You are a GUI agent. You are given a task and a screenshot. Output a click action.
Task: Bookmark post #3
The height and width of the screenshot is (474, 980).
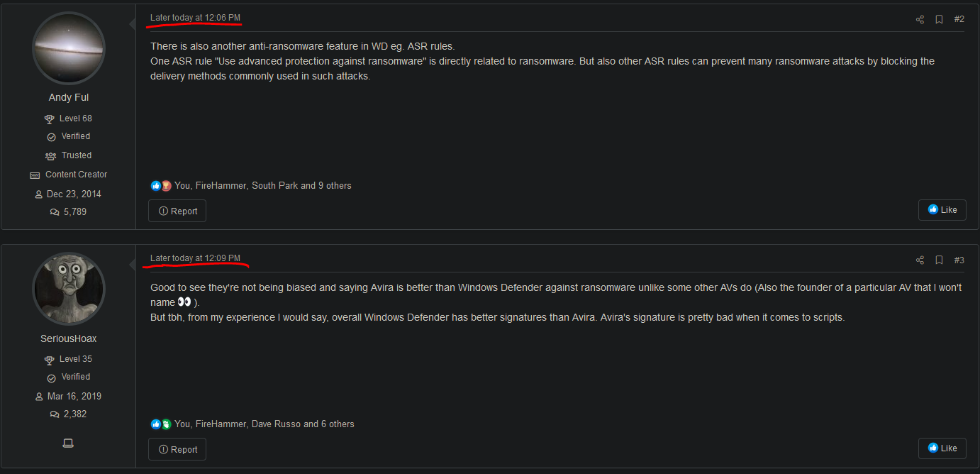click(x=939, y=260)
